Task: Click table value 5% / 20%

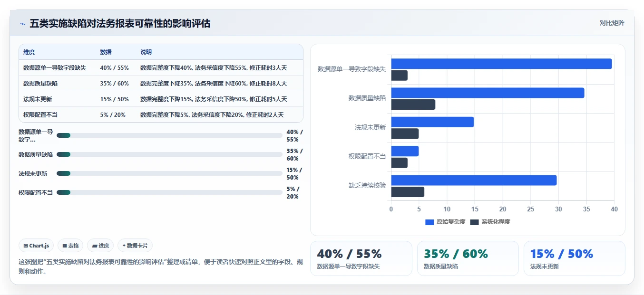Action: coord(113,114)
